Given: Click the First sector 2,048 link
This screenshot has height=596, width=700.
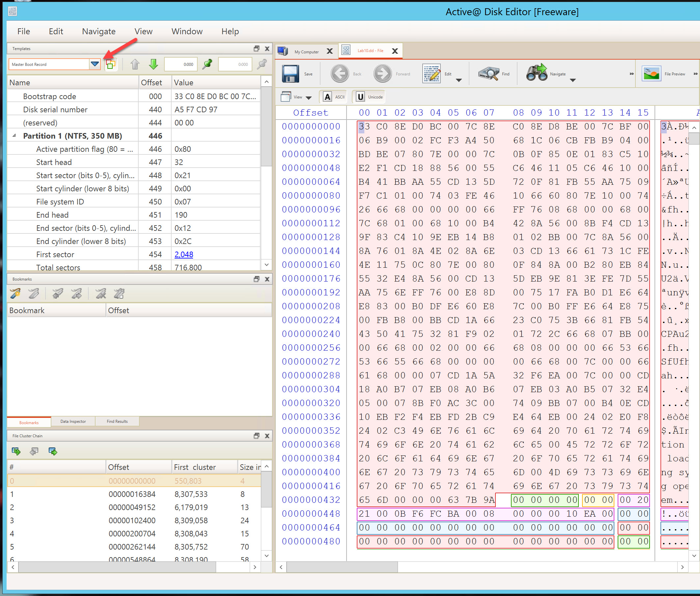Looking at the screenshot, I should click(x=184, y=255).
